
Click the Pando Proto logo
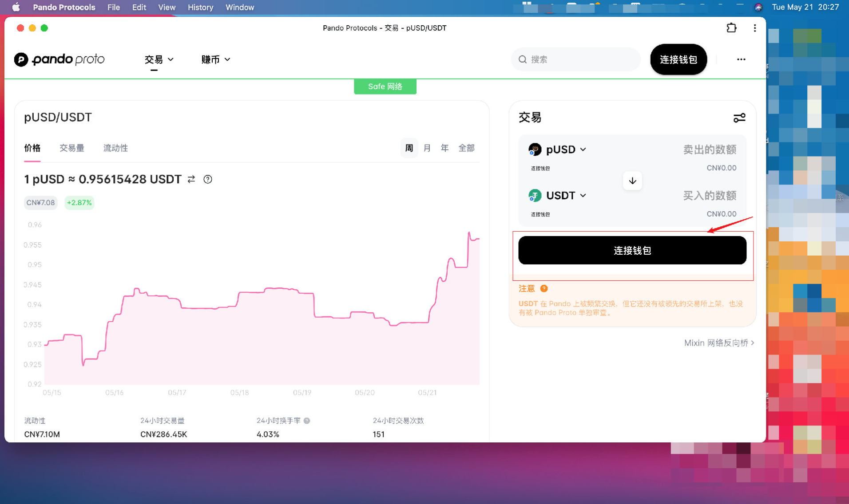[59, 59]
